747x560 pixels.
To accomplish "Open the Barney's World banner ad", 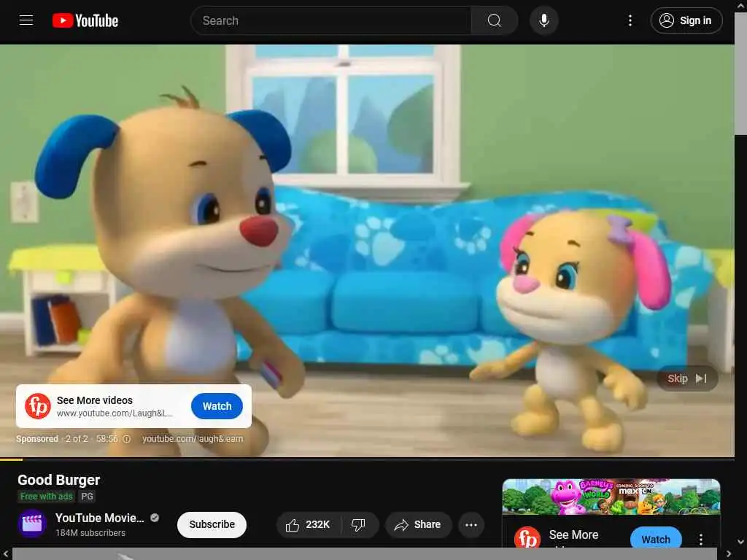I will click(611, 497).
